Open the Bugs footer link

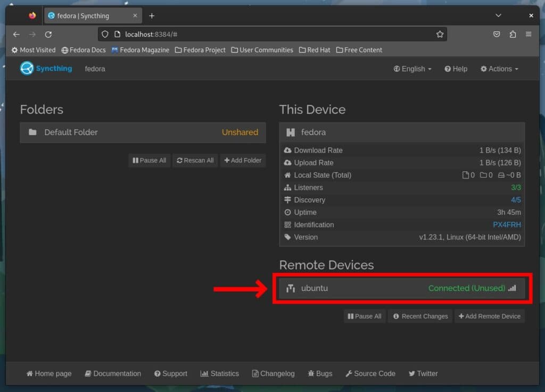320,373
